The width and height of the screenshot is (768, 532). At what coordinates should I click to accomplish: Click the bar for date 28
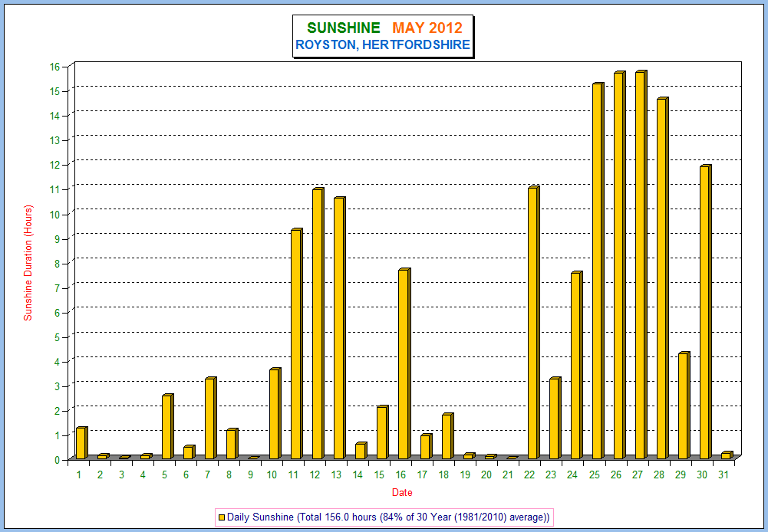[x=663, y=278]
